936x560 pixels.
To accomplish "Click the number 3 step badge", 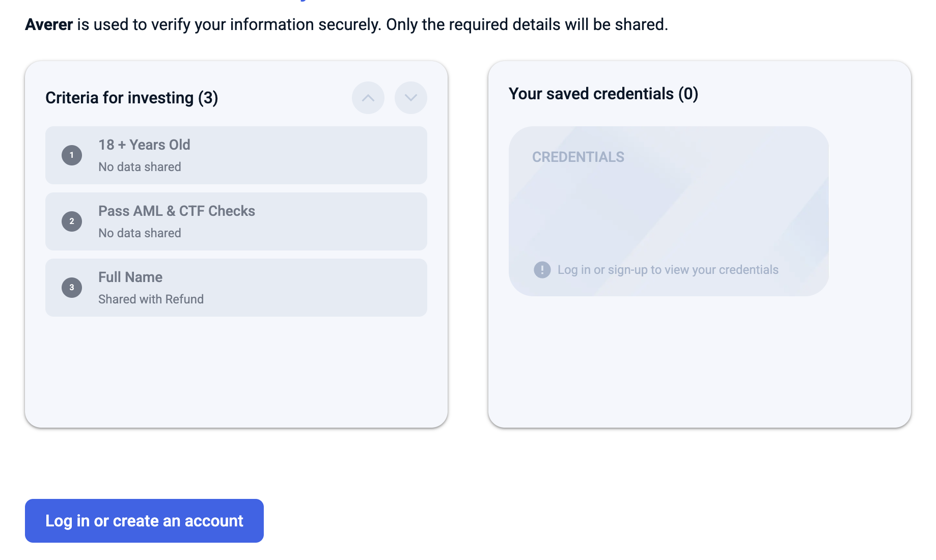I will point(72,288).
